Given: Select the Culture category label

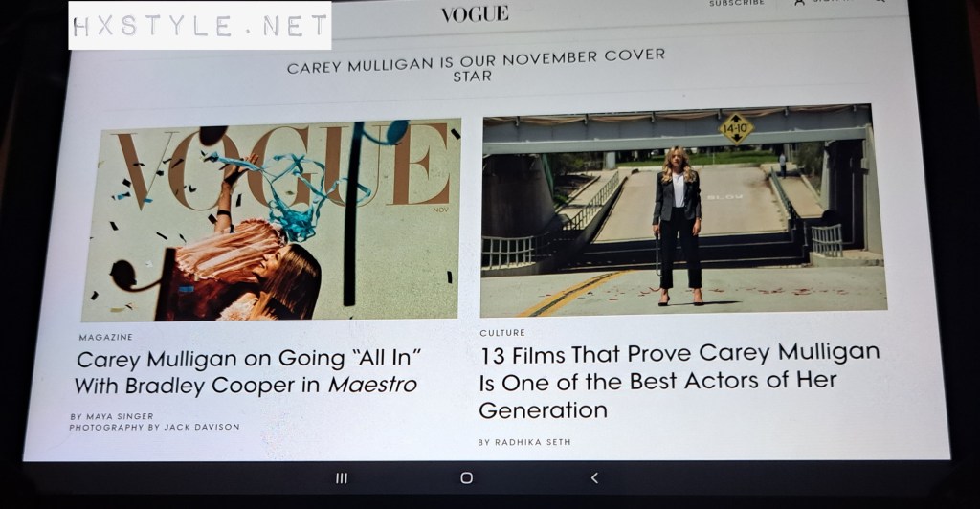Looking at the screenshot, I should (x=502, y=333).
